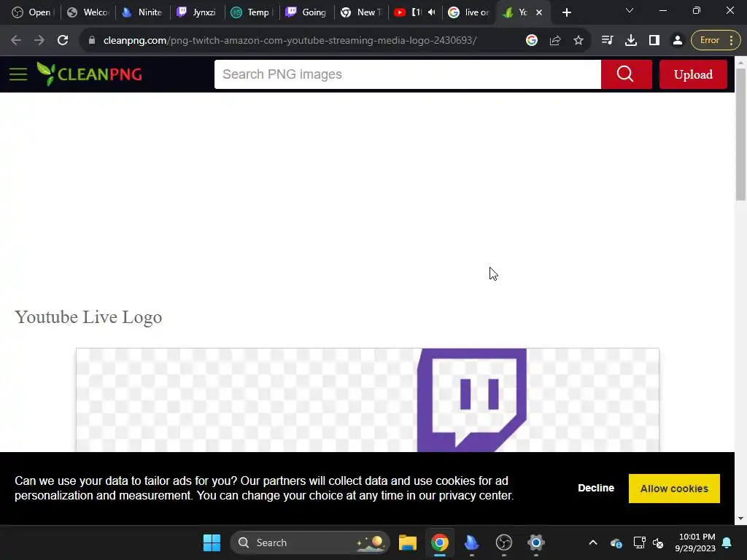
Task: Click the taskbar Search box
Action: click(x=310, y=542)
